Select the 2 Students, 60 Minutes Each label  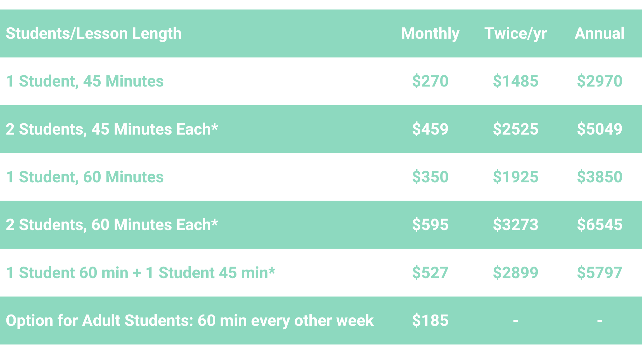[x=112, y=225]
